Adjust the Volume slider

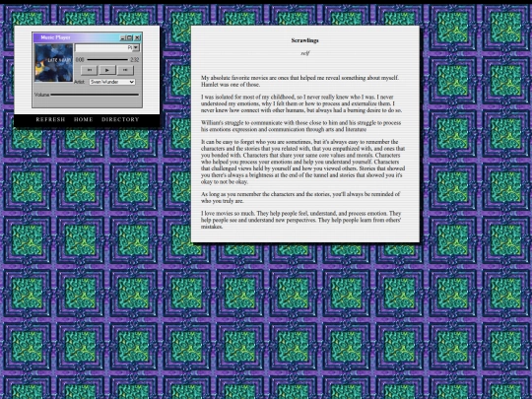click(x=95, y=95)
